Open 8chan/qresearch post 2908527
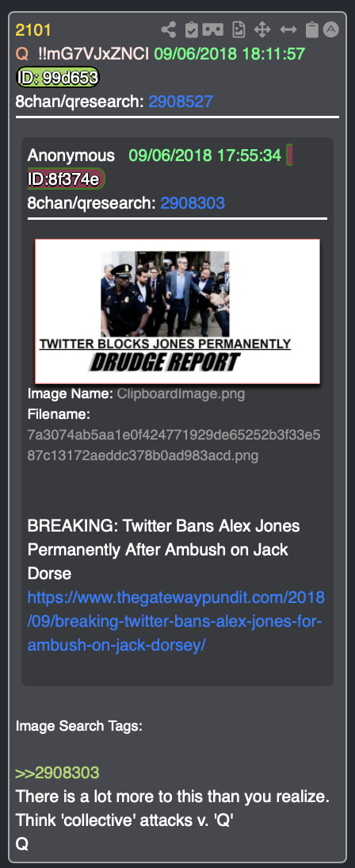 tap(181, 102)
